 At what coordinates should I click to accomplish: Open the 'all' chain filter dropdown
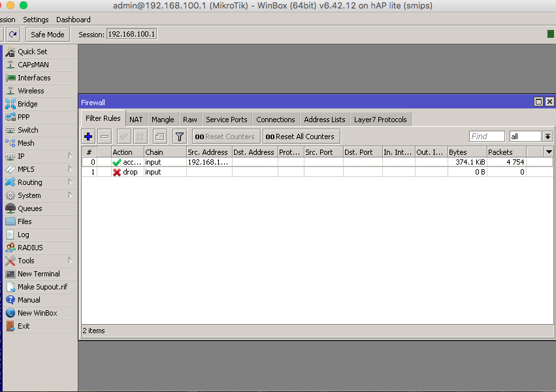click(548, 137)
